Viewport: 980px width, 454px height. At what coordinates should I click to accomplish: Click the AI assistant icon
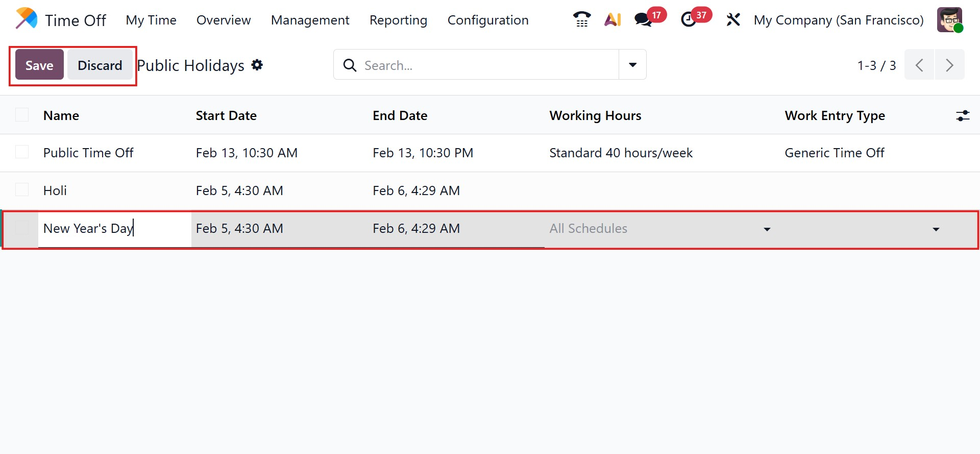pos(612,20)
